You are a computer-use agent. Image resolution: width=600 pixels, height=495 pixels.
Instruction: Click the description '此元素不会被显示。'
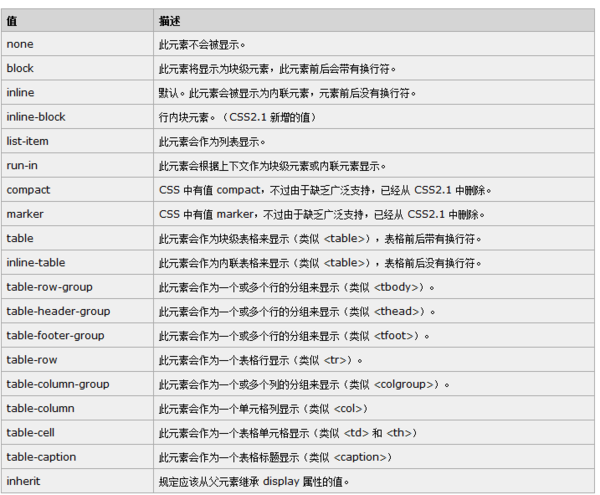click(x=202, y=45)
